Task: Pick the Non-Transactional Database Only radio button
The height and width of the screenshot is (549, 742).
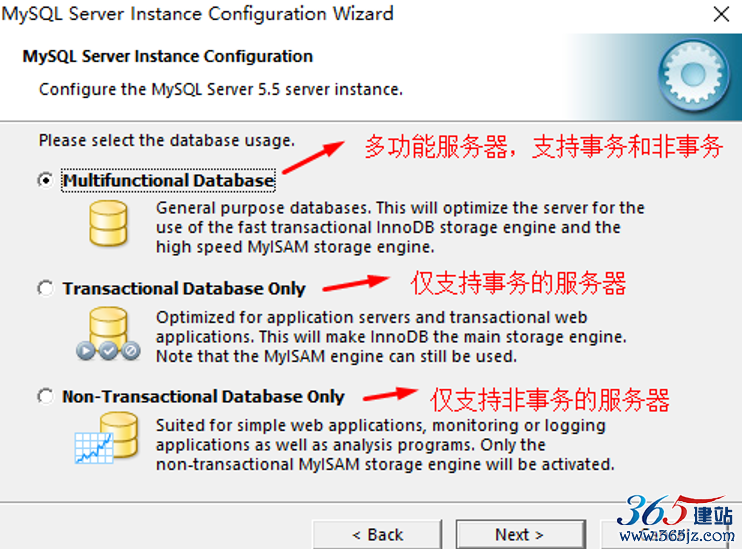Action: pyautogui.click(x=45, y=396)
